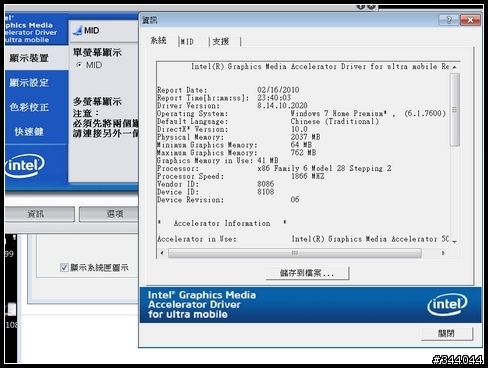Toggle 顯示系統匣圖示 checkbox
Viewport: 488px width, 368px height.
click(x=64, y=267)
